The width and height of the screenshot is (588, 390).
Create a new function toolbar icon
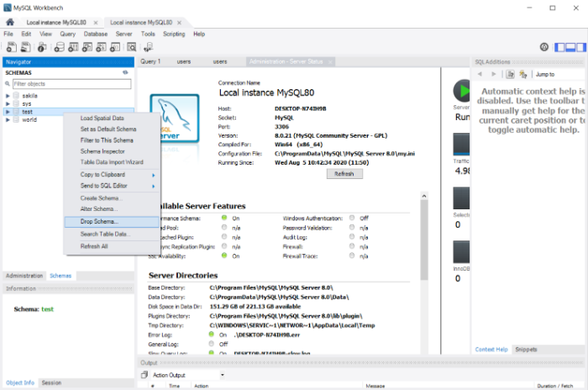click(x=115, y=47)
